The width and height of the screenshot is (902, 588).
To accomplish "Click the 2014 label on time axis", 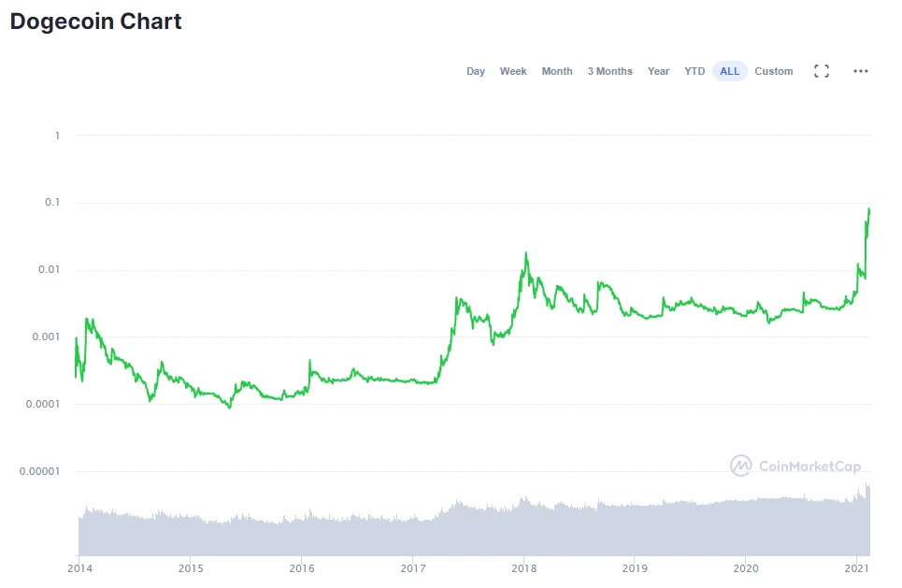I will (79, 567).
